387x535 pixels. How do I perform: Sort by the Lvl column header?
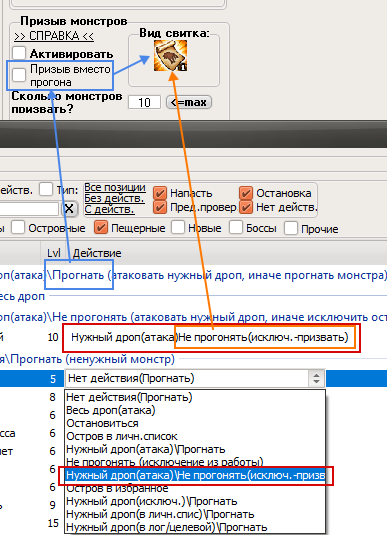click(x=53, y=253)
